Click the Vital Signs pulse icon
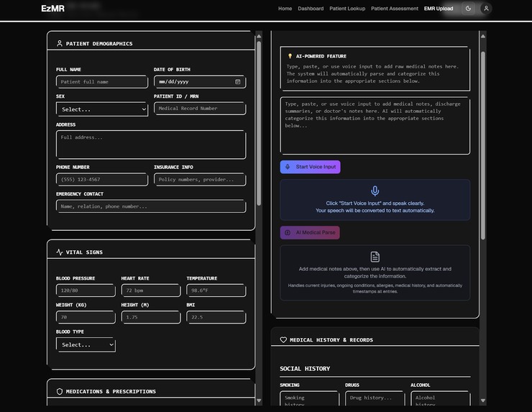 (x=60, y=252)
